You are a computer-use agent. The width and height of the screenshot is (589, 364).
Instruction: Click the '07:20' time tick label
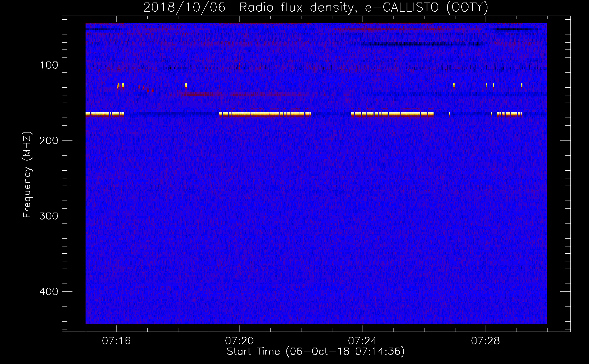(240, 341)
